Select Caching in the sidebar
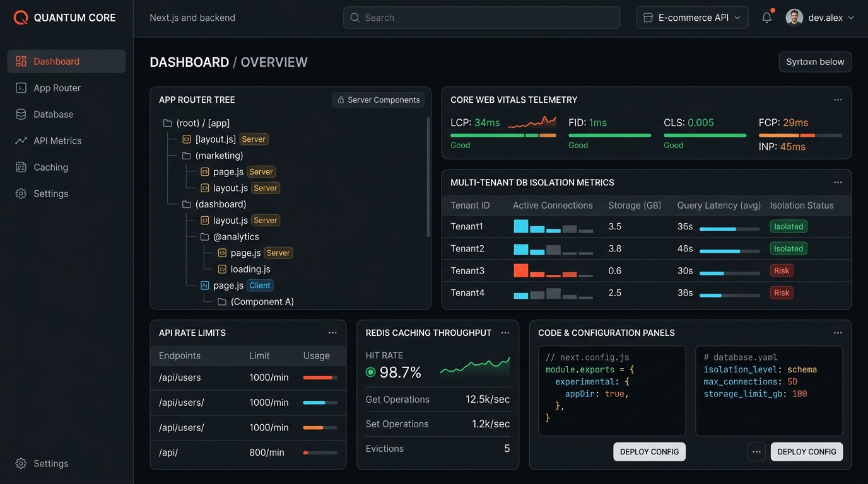 coord(66,167)
